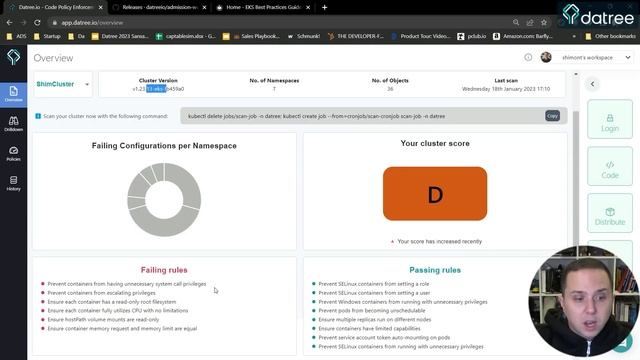Click the failing configurations donut chart
This screenshot has height=360, width=640.
coord(164,200)
